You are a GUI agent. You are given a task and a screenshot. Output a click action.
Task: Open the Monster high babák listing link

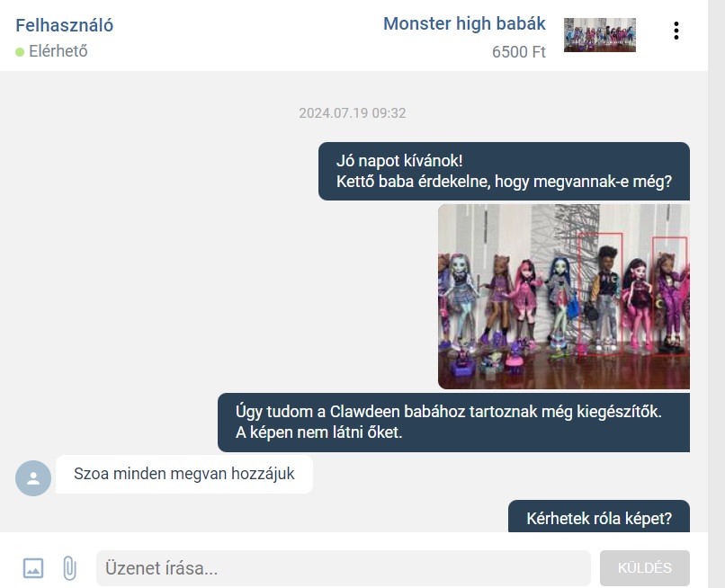point(464,23)
